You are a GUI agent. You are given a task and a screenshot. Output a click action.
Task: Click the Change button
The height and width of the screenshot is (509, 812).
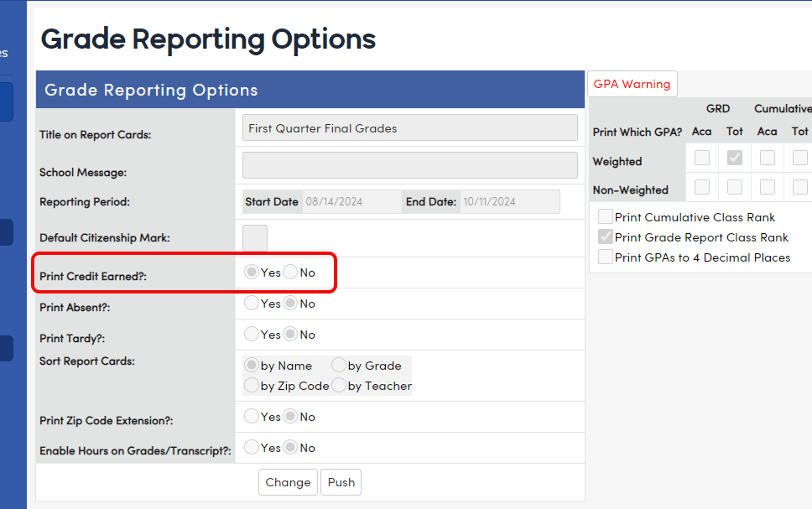coord(288,482)
